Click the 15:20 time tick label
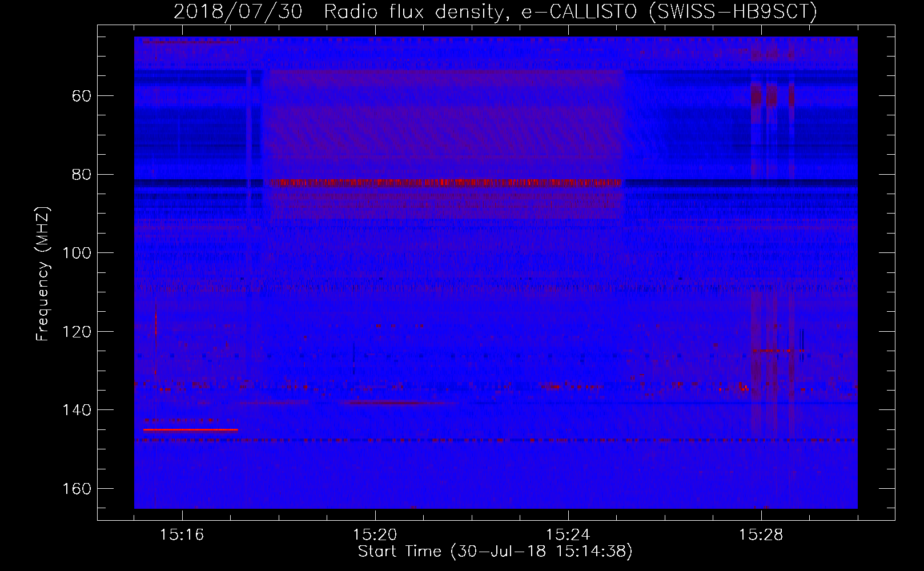This screenshot has height=571, width=924. (375, 535)
